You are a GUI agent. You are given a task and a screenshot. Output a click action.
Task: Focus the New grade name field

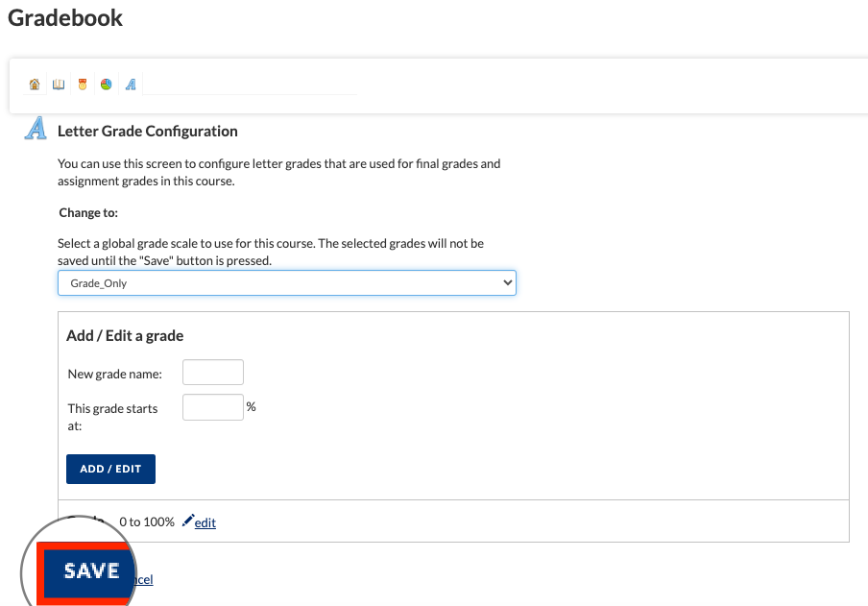pyautogui.click(x=213, y=373)
